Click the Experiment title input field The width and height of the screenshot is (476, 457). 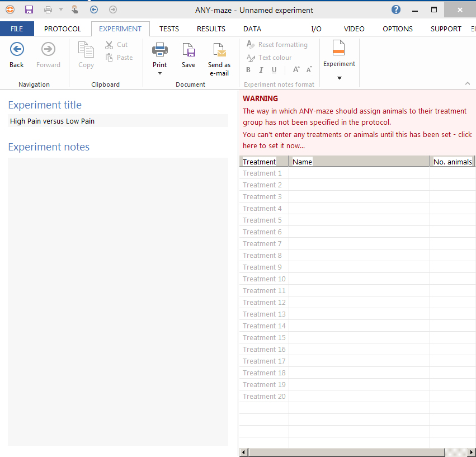[118, 121]
